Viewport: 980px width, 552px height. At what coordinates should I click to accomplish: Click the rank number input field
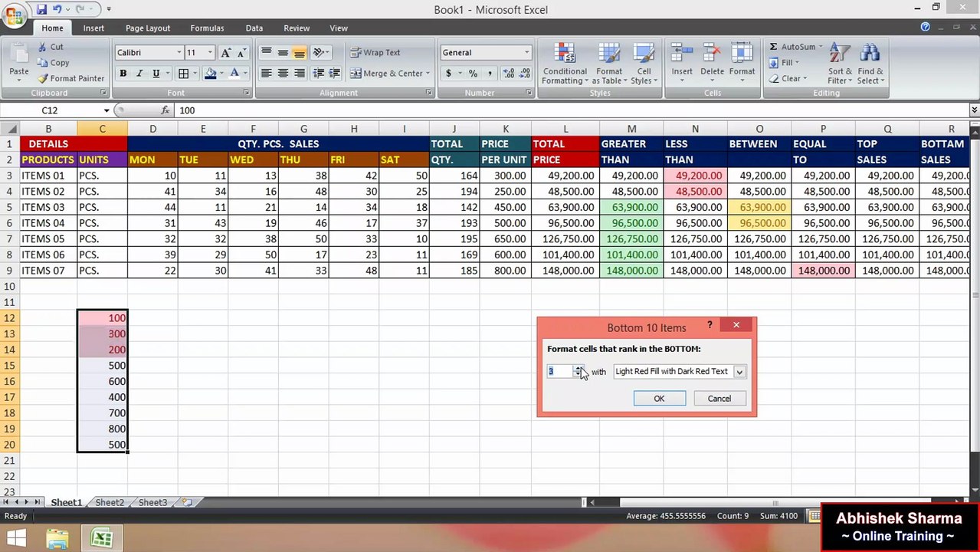(x=560, y=371)
